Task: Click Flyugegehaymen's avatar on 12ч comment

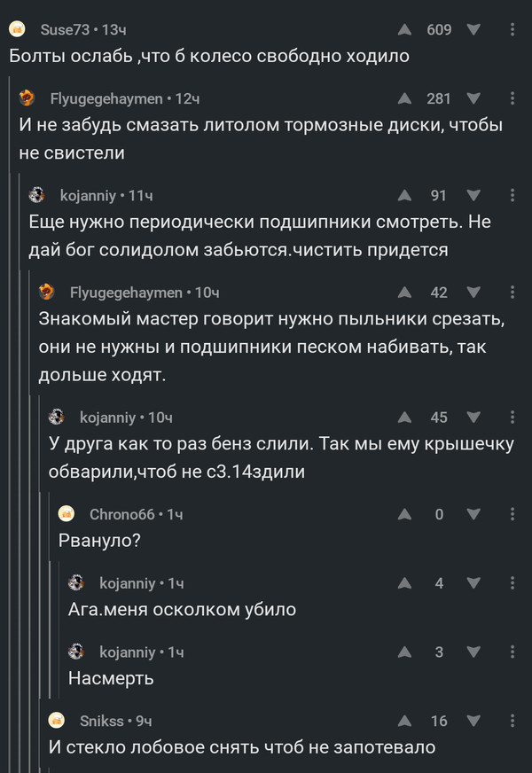Action: (28, 98)
